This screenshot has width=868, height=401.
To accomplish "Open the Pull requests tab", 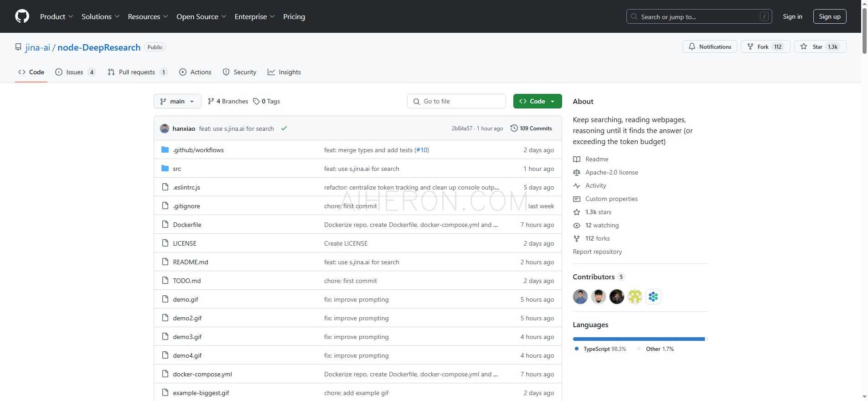I will point(138,72).
